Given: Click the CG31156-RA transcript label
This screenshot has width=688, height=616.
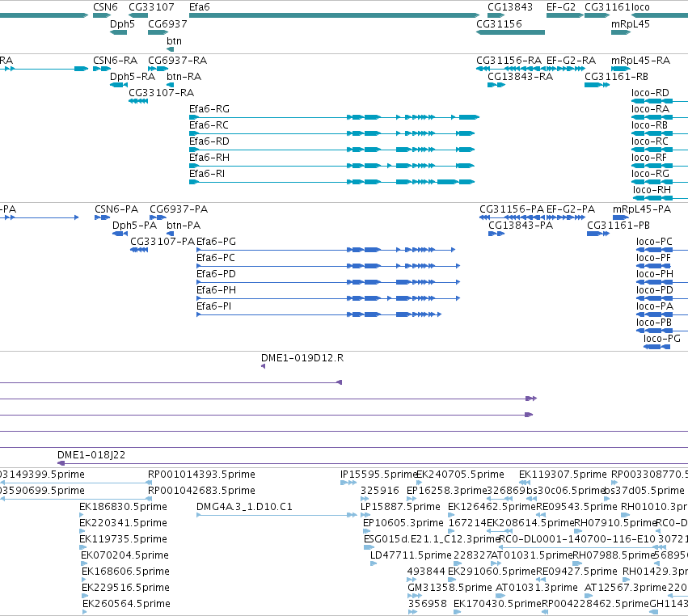Looking at the screenshot, I should pos(509,61).
